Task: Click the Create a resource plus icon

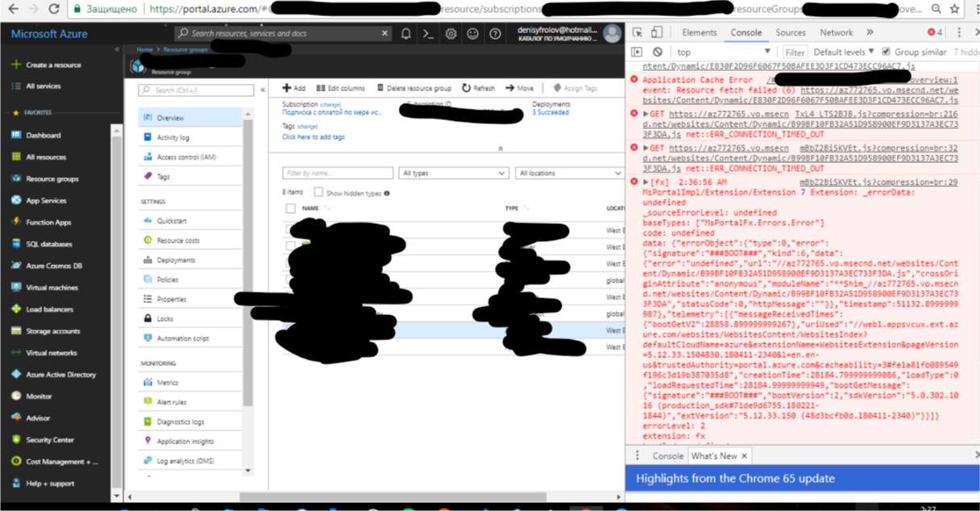Action: pos(16,64)
